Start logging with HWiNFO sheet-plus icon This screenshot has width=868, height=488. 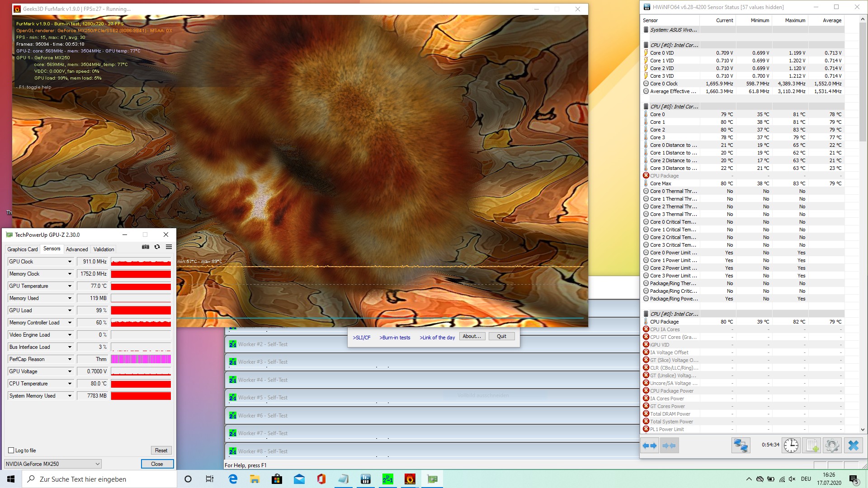[812, 446]
